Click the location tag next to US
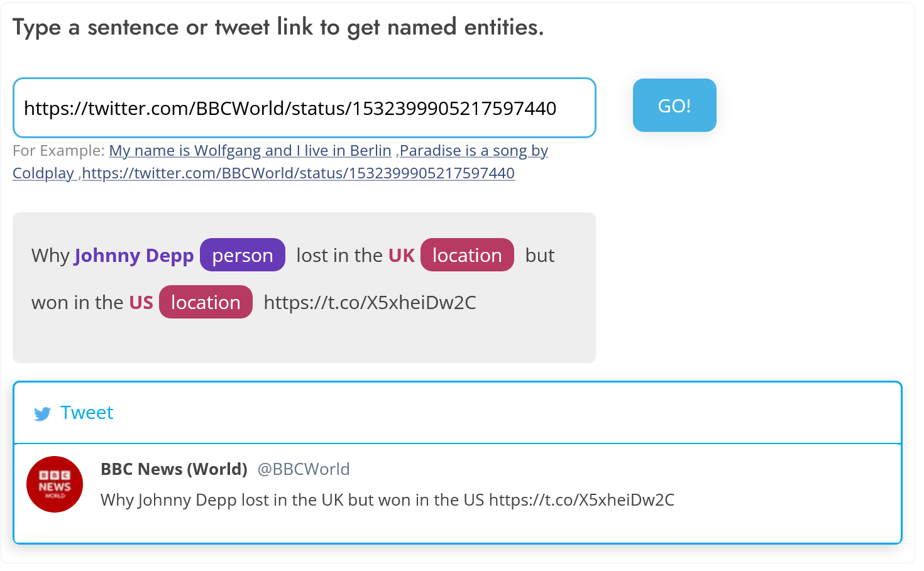Screen dimensions: 924x571 (206, 302)
